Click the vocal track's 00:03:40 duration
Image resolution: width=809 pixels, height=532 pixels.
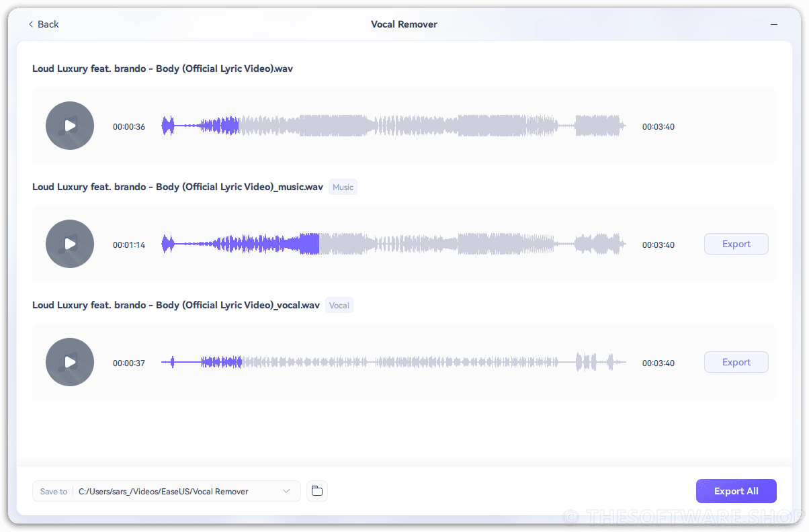(658, 363)
